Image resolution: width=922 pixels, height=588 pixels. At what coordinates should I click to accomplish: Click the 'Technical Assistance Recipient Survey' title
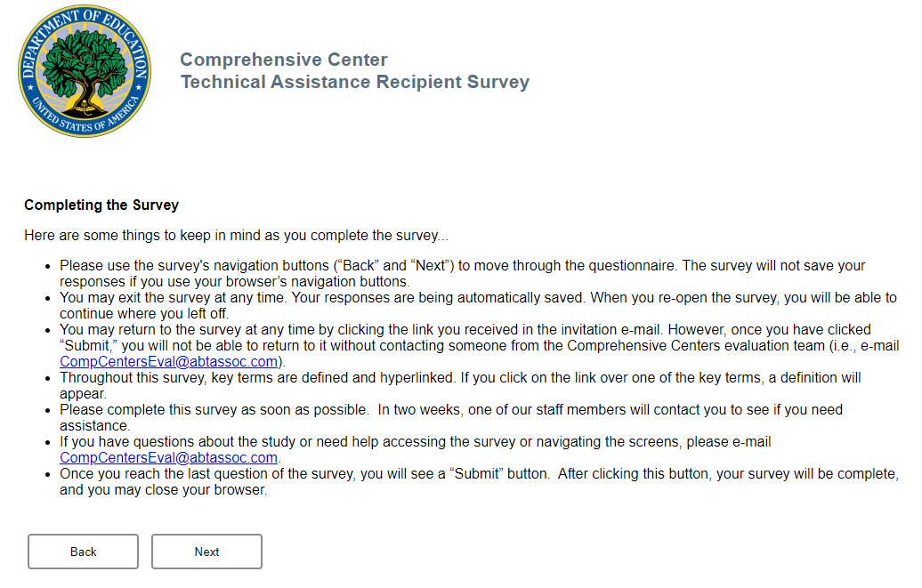click(x=354, y=83)
